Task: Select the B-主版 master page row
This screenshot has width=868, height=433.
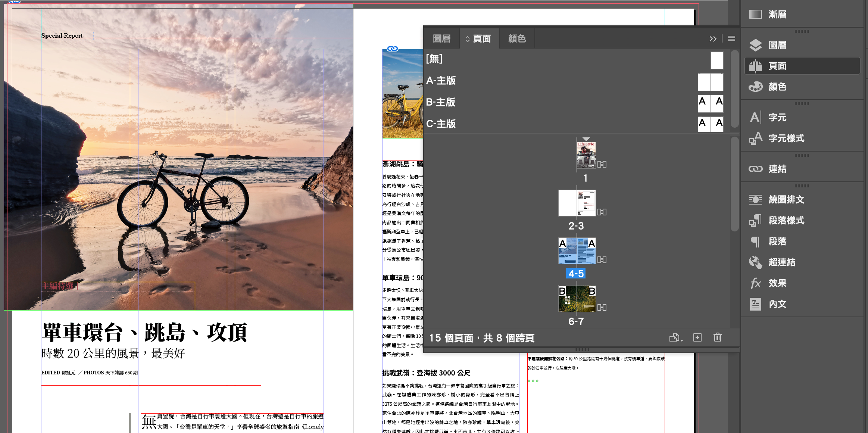Action: [x=441, y=102]
